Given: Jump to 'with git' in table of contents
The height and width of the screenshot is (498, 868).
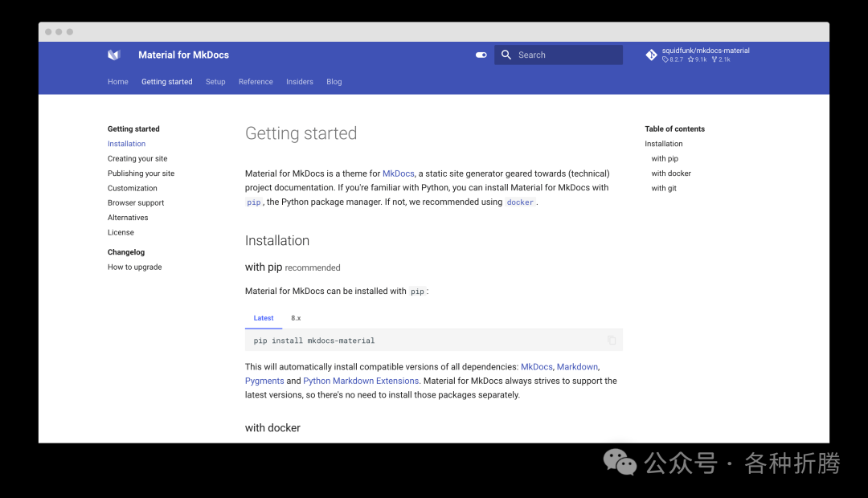Looking at the screenshot, I should coord(664,188).
